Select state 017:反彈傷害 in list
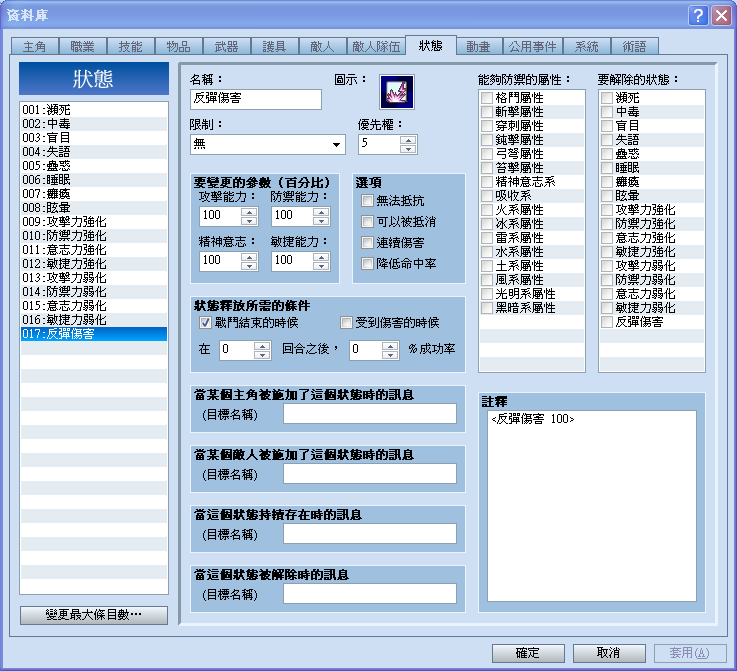 point(94,334)
